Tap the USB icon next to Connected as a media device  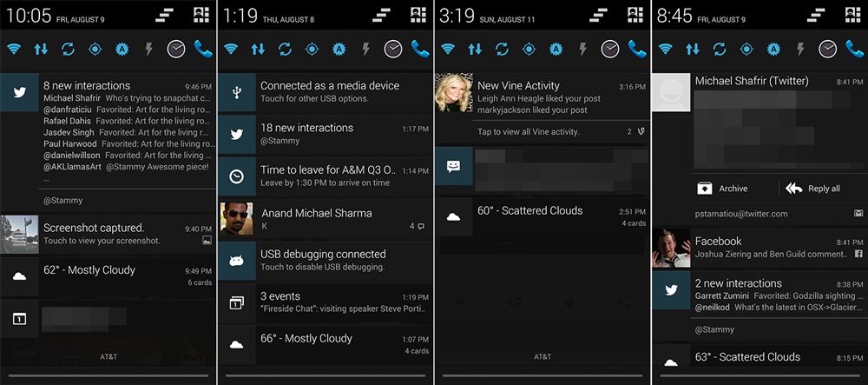pyautogui.click(x=236, y=92)
